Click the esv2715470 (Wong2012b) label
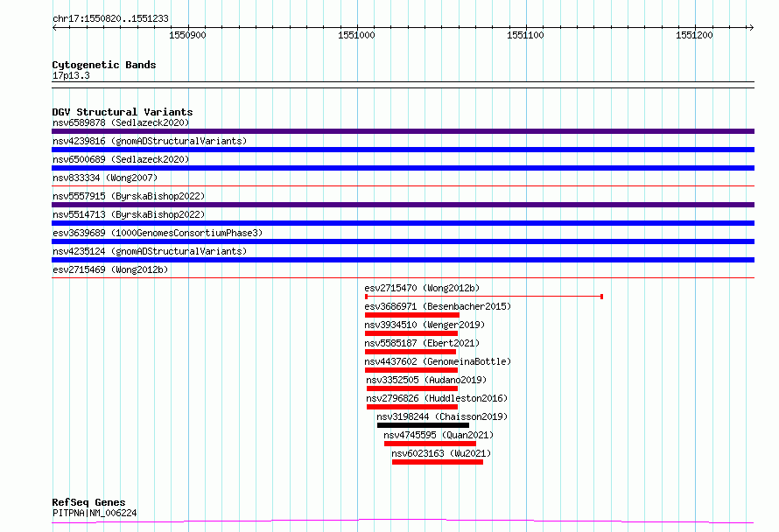 pyautogui.click(x=422, y=288)
